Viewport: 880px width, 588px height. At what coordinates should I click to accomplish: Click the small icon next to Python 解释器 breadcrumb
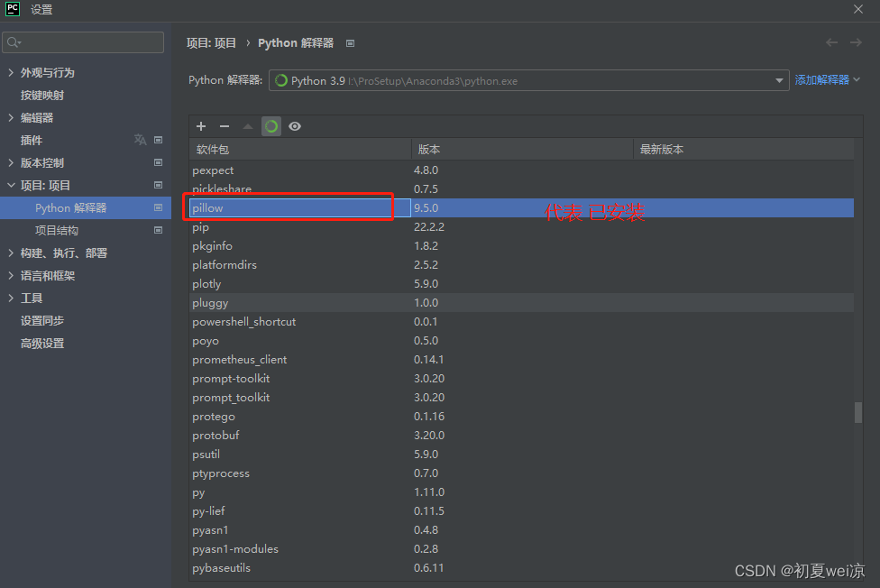click(350, 42)
